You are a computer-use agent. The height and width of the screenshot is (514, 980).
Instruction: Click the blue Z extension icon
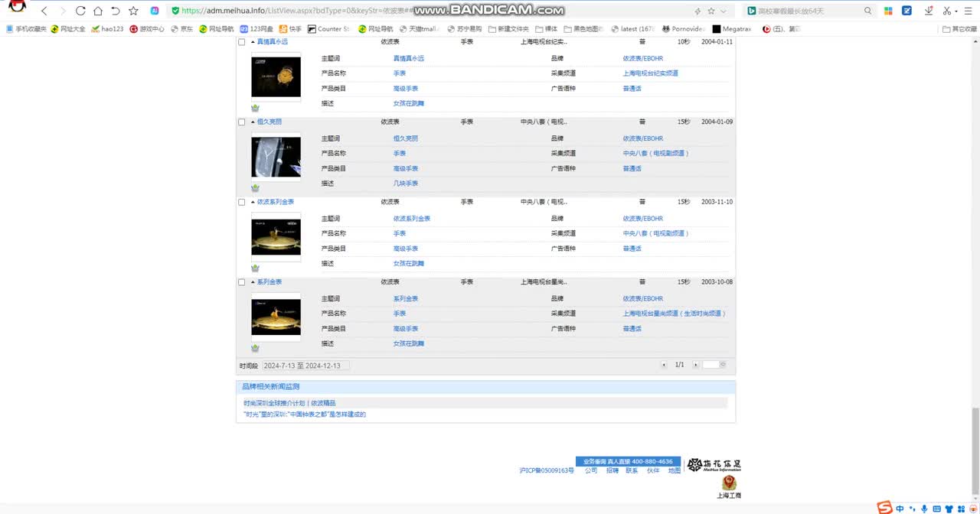(x=907, y=11)
